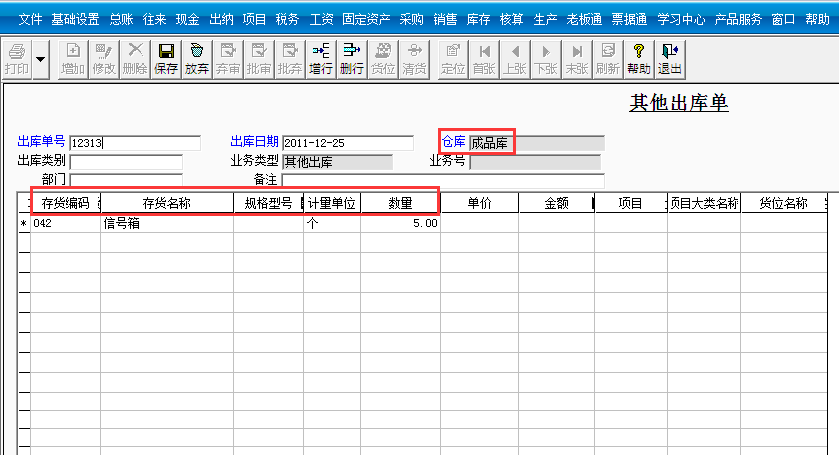The image size is (839, 455).
Task: Click the Add (增加) toolbar icon
Action: (x=73, y=58)
